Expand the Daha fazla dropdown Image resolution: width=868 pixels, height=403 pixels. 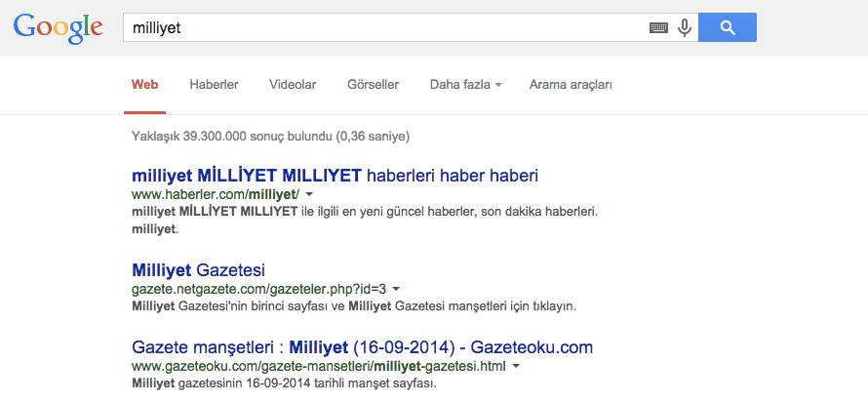(465, 85)
